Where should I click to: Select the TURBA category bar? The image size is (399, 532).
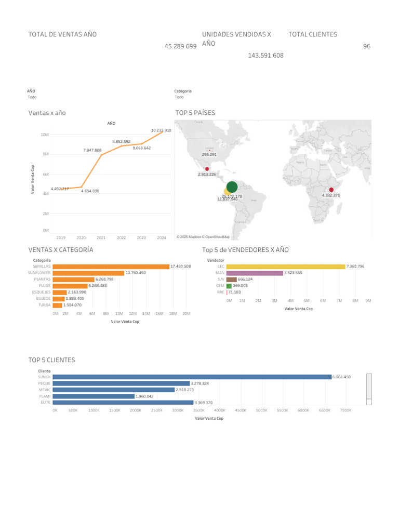[57, 305]
